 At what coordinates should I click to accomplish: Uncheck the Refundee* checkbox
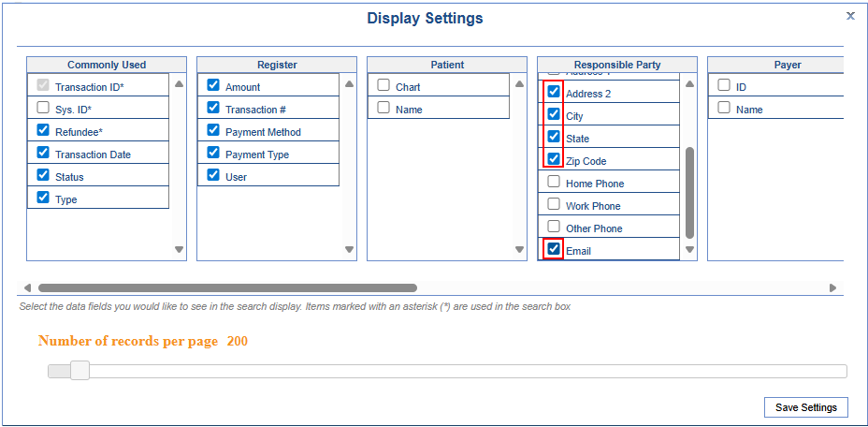click(43, 130)
